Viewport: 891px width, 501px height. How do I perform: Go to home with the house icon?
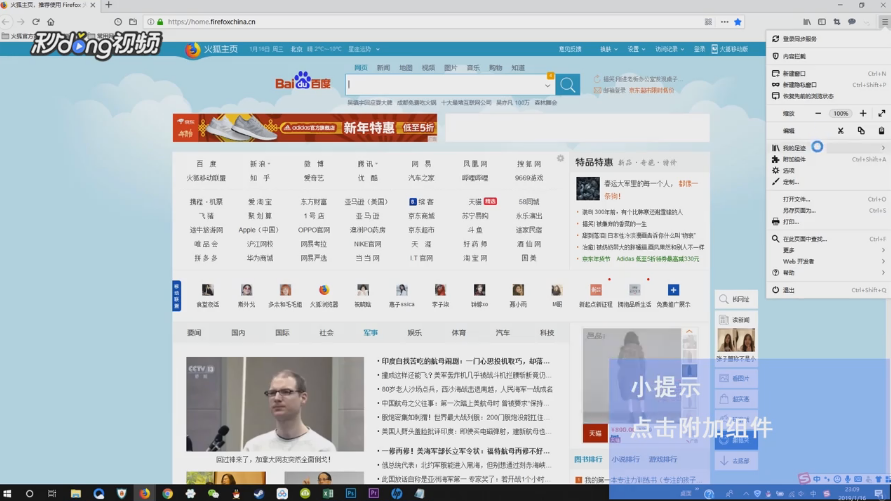[x=51, y=22]
